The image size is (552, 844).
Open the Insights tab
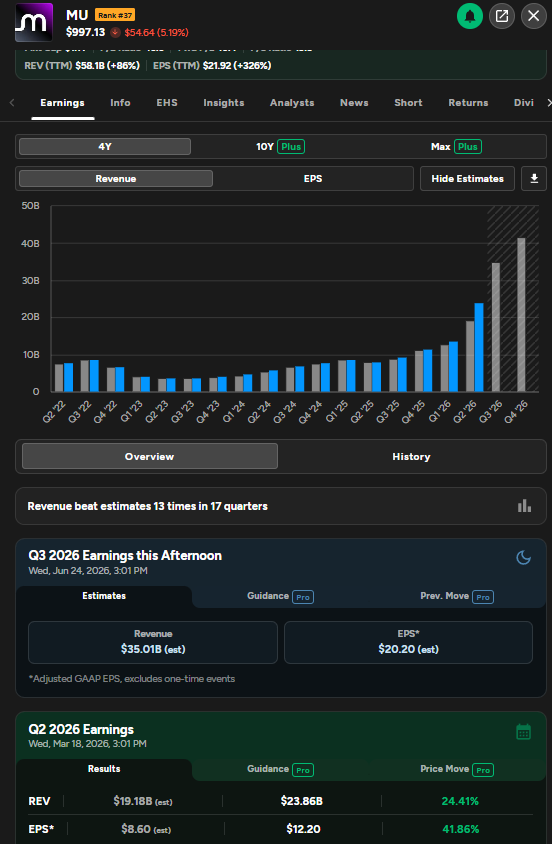224,103
